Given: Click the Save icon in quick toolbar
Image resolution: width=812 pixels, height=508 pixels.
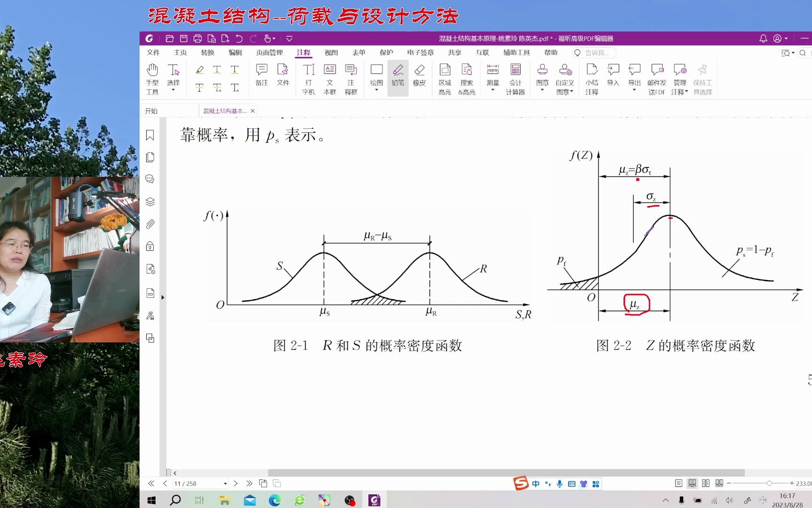Looking at the screenshot, I should [184, 39].
